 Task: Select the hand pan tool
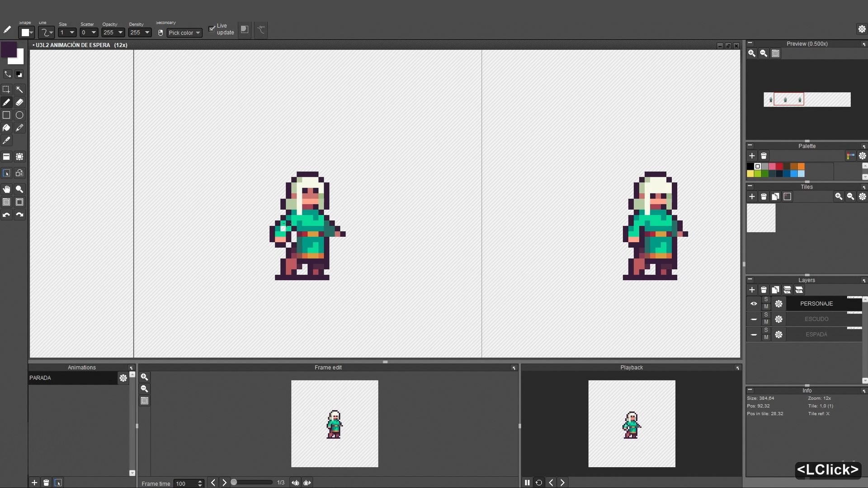point(6,189)
